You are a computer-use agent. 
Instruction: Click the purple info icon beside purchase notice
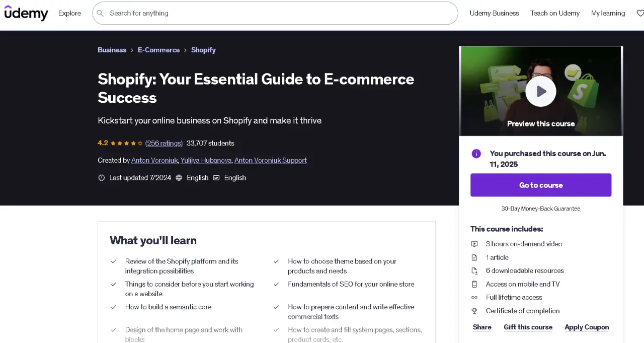pyautogui.click(x=476, y=154)
